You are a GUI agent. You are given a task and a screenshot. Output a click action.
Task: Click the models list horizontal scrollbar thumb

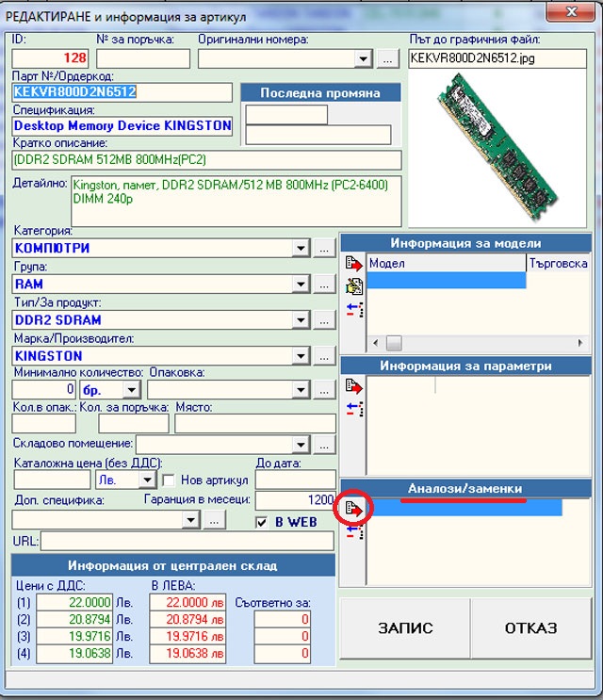pos(394,343)
